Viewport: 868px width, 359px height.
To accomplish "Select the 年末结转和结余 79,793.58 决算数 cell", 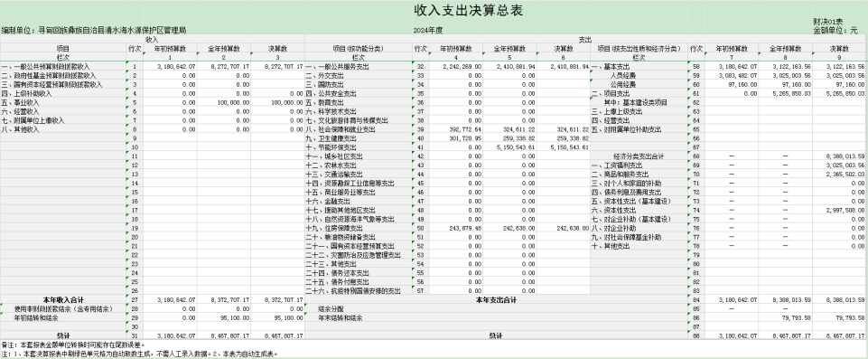I will tap(840, 317).
